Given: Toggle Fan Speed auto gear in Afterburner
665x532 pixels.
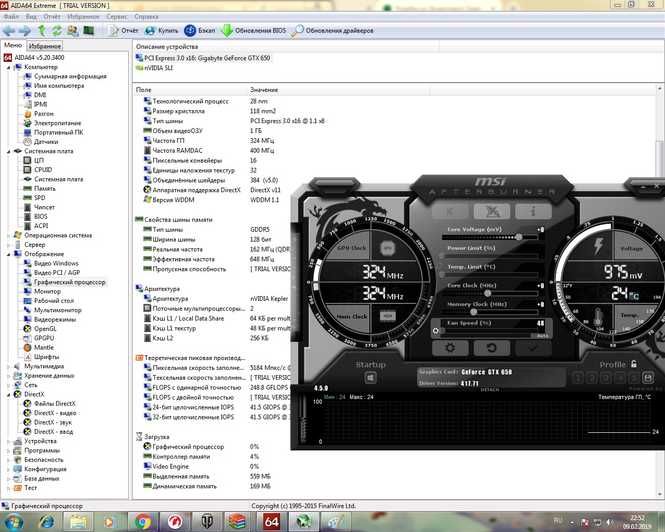Looking at the screenshot, I should pyautogui.click(x=436, y=330).
